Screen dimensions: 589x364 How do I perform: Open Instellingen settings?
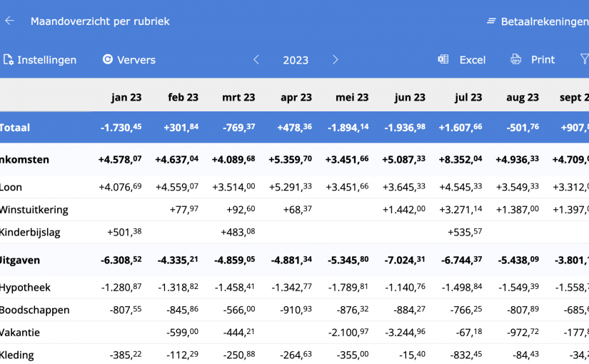click(39, 60)
